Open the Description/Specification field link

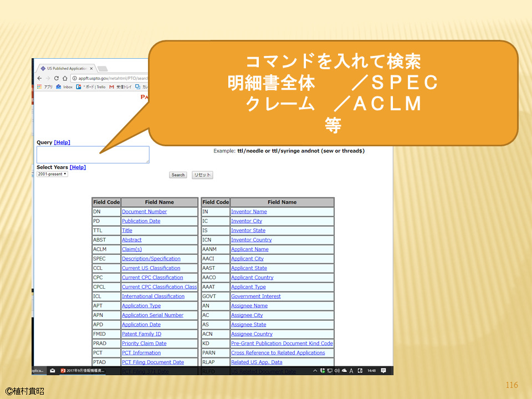point(151,259)
